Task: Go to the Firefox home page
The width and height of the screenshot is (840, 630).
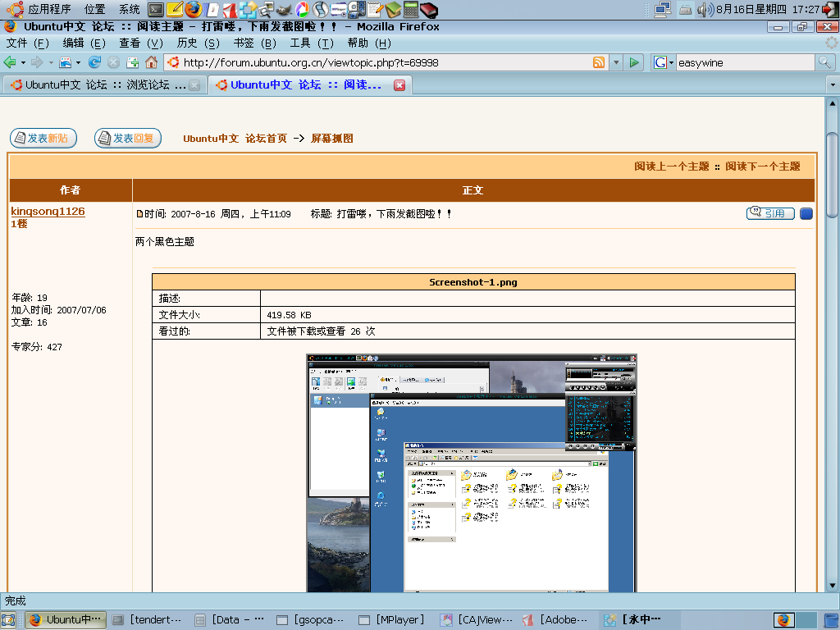Action: click(x=152, y=62)
